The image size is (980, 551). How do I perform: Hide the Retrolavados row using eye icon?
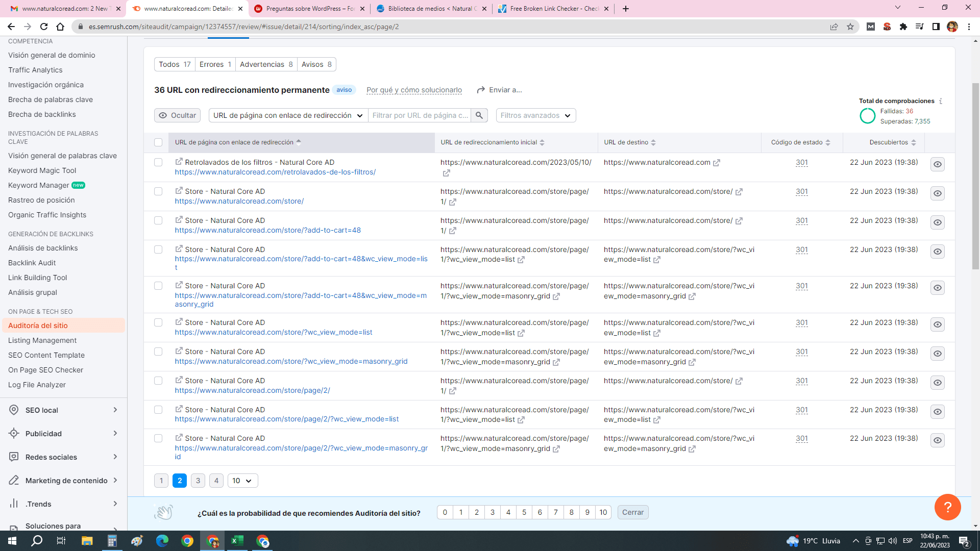(x=938, y=164)
